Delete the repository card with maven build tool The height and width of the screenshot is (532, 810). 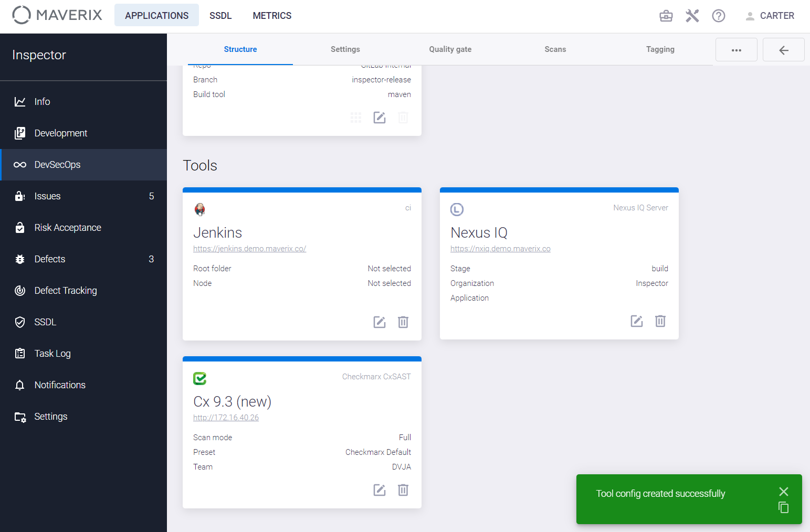coord(403,118)
